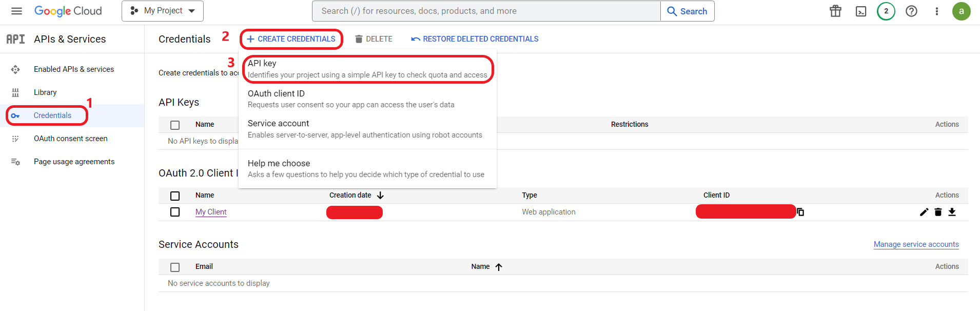Click the Enabled APIs sidebar icon
Screen dimensions: 980x311
(15, 69)
